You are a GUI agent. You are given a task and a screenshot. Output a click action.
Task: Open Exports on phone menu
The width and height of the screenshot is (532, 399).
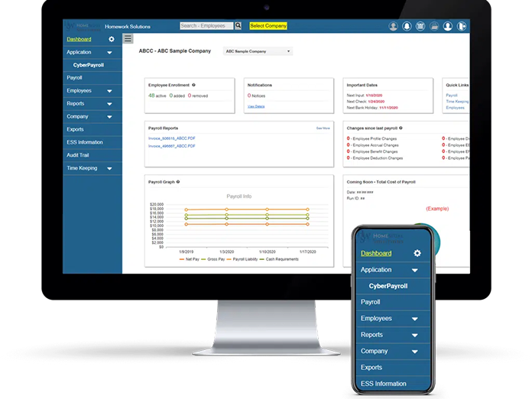[x=371, y=368]
